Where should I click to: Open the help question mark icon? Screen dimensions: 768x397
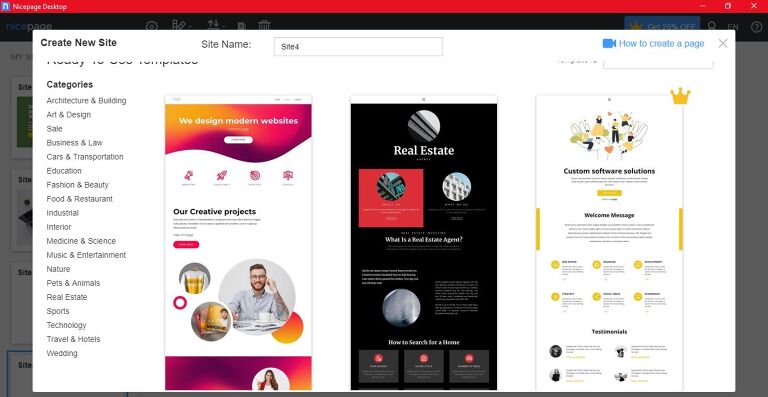(x=756, y=26)
